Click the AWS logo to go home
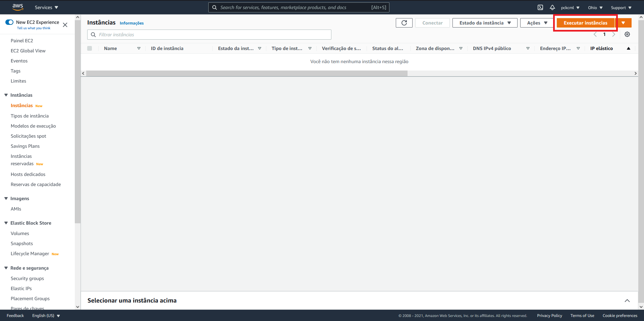This screenshot has width=644, height=321. pos(17,7)
